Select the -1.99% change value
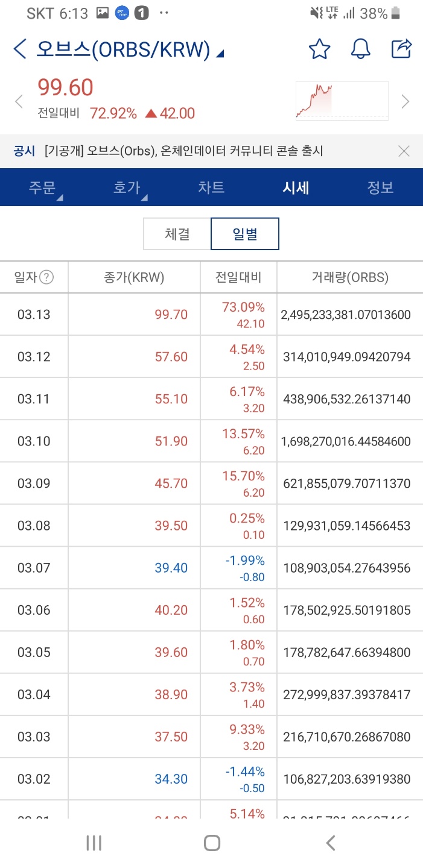423x868 pixels. (x=245, y=561)
